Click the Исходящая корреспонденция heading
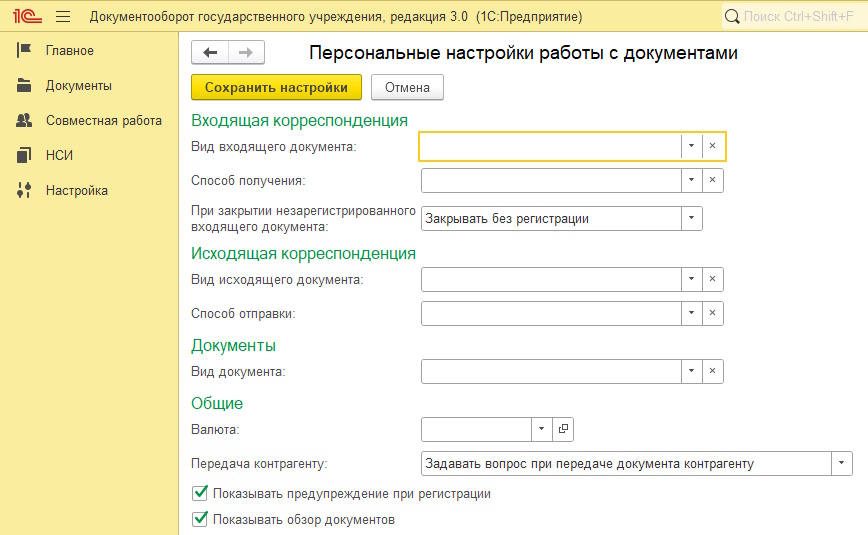 click(x=303, y=253)
